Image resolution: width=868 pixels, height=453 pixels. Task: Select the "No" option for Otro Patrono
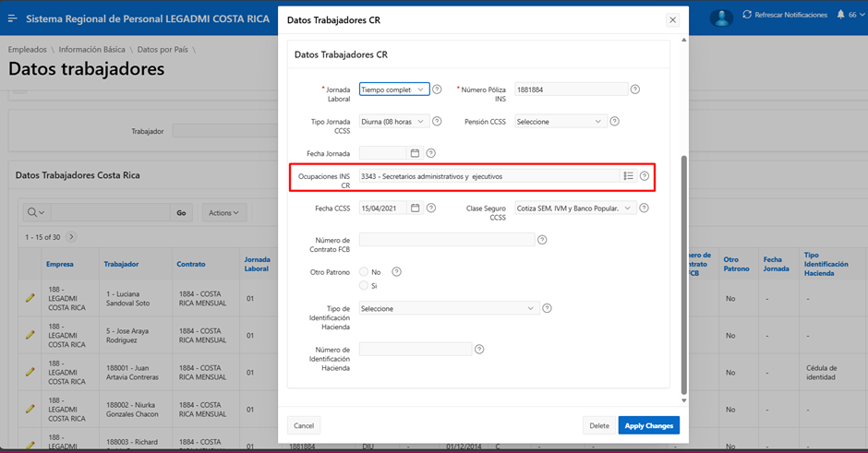click(364, 272)
